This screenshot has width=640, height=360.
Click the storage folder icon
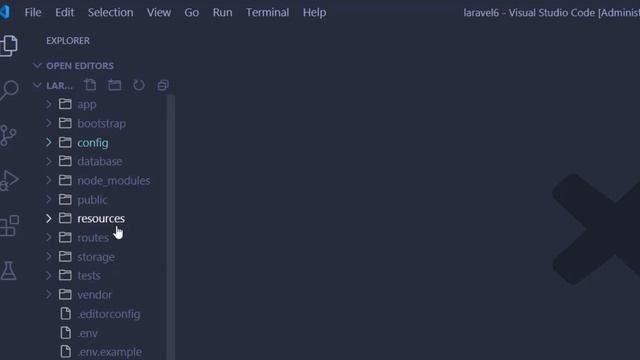(x=65, y=256)
